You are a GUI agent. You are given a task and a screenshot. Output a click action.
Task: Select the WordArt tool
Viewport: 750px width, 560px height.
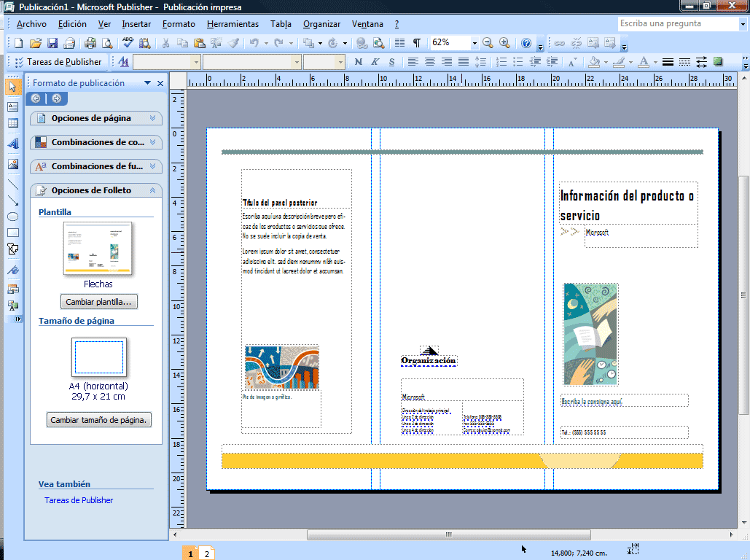point(13,143)
